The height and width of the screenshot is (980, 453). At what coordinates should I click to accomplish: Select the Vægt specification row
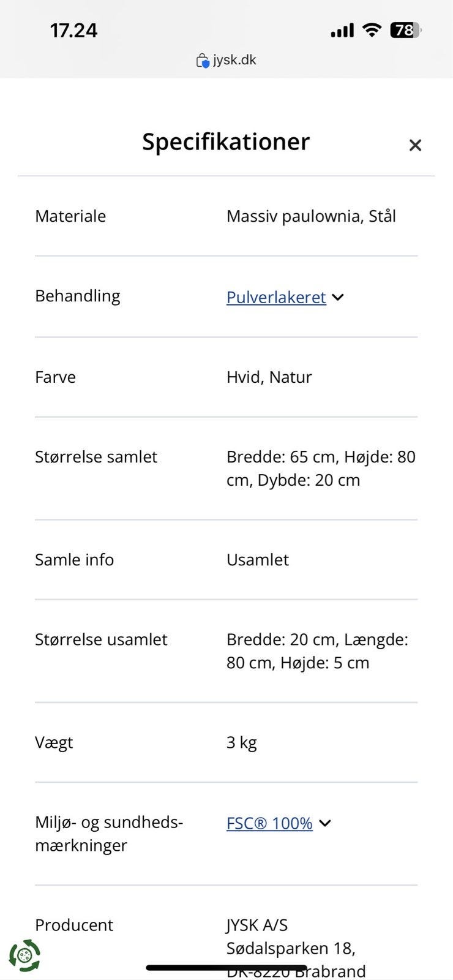(x=226, y=742)
